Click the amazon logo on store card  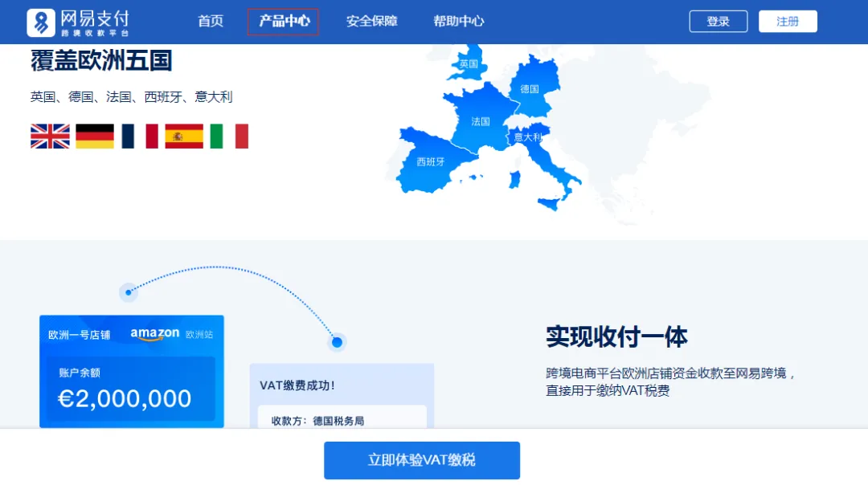point(155,334)
